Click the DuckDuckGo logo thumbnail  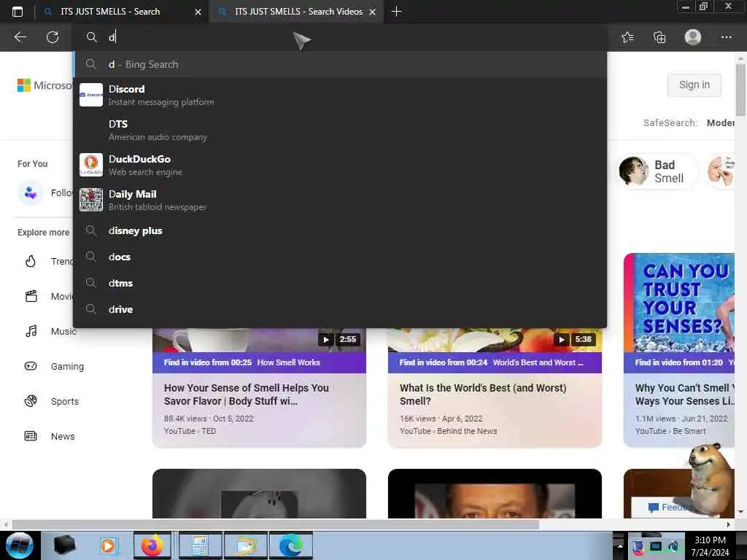pos(91,165)
